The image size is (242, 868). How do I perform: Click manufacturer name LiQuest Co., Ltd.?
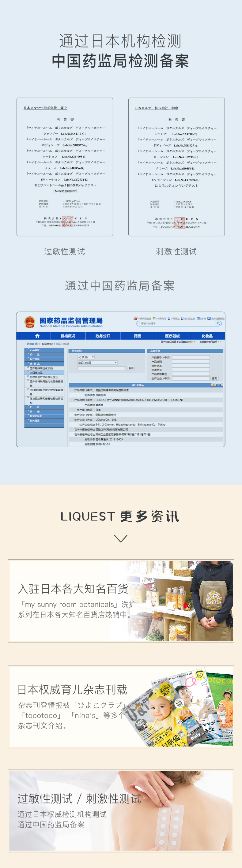pos(106,420)
